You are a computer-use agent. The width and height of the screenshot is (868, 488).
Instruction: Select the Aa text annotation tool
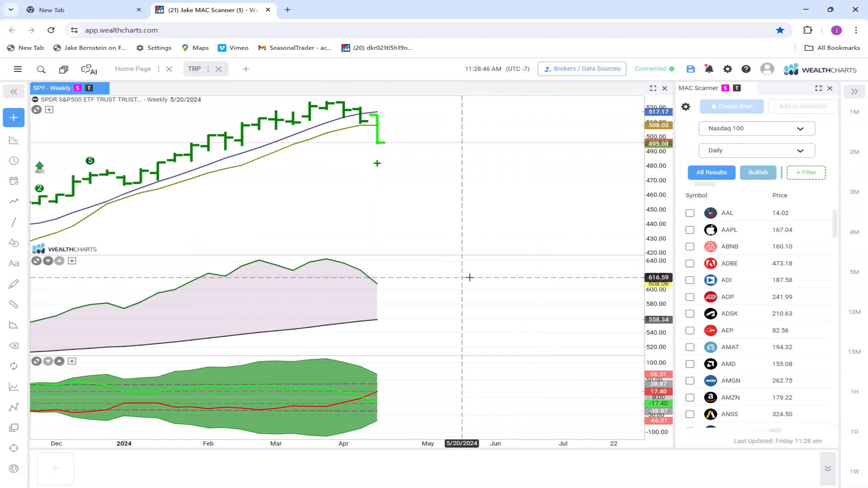(x=14, y=263)
